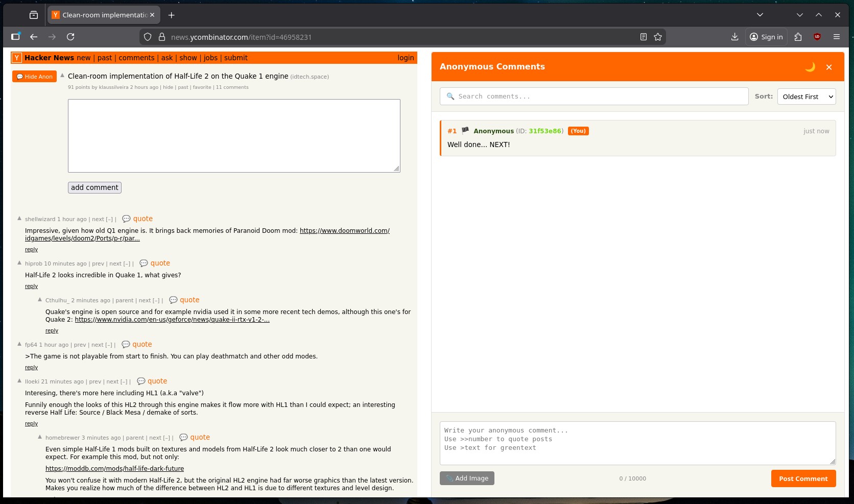This screenshot has width=854, height=504.
Task: Click the magnifying glass in the search bar
Action: pos(450,97)
